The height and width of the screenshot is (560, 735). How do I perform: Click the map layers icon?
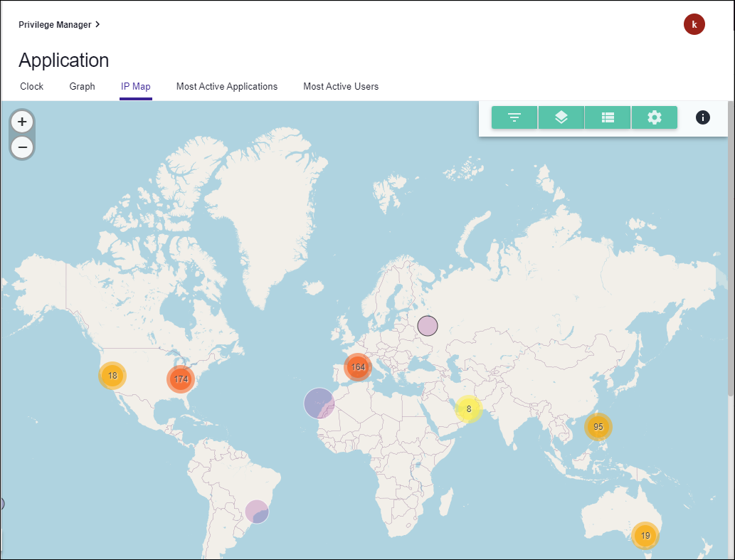point(561,117)
